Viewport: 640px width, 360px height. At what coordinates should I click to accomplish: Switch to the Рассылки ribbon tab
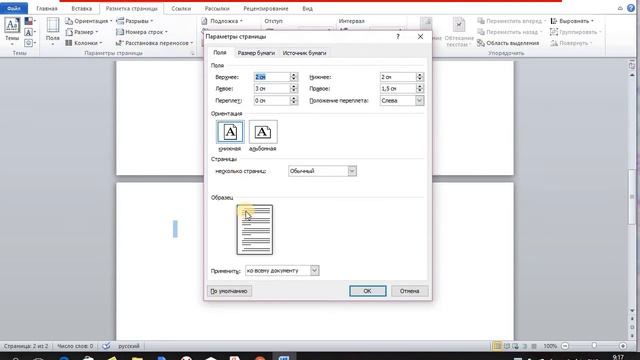click(217, 8)
